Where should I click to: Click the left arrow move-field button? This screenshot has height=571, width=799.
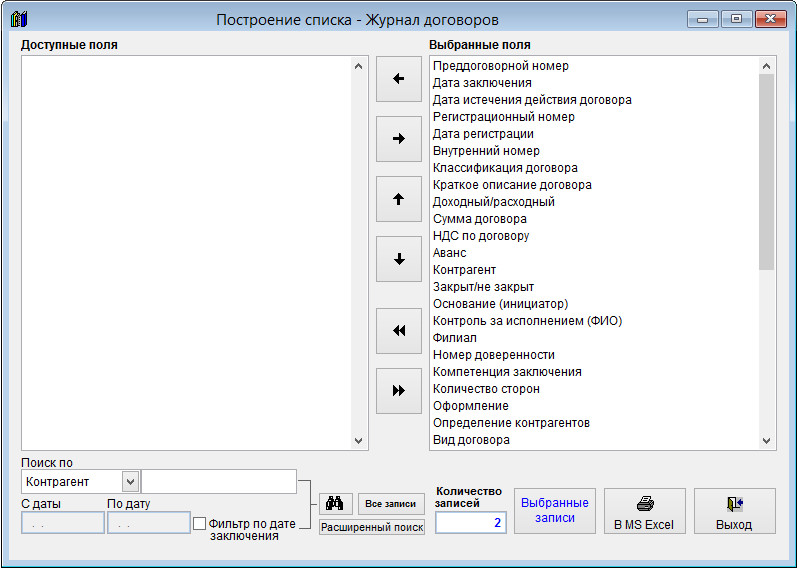pos(398,79)
